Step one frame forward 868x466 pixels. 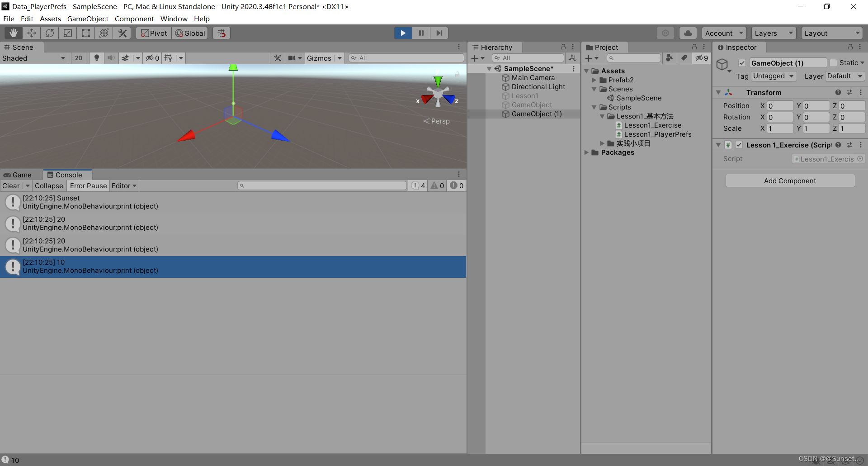439,33
